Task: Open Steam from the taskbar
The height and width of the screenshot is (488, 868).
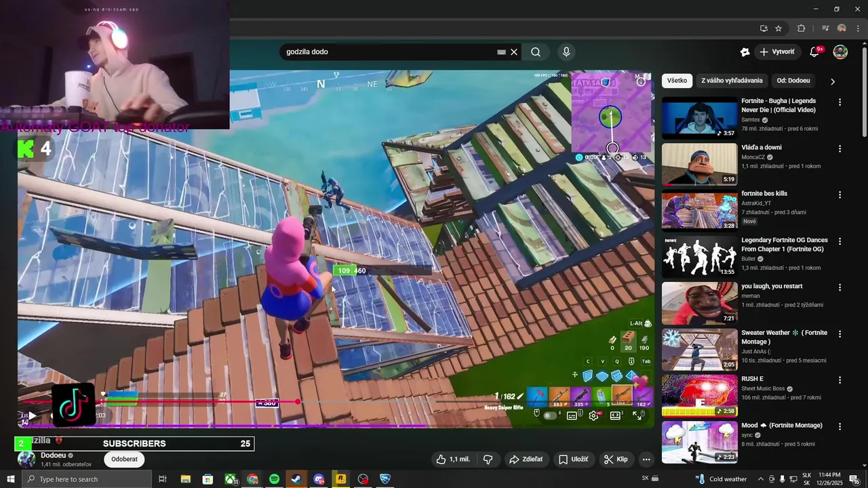Action: [296, 479]
